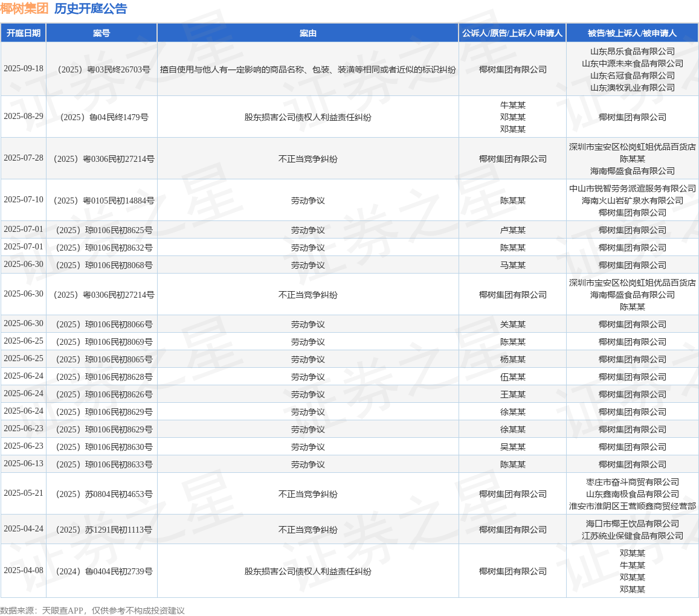This screenshot has height=616, width=699.
Task: Click defendant 淮安市淮阴区王营顺鑫商贸经营部
Action: pos(632,506)
